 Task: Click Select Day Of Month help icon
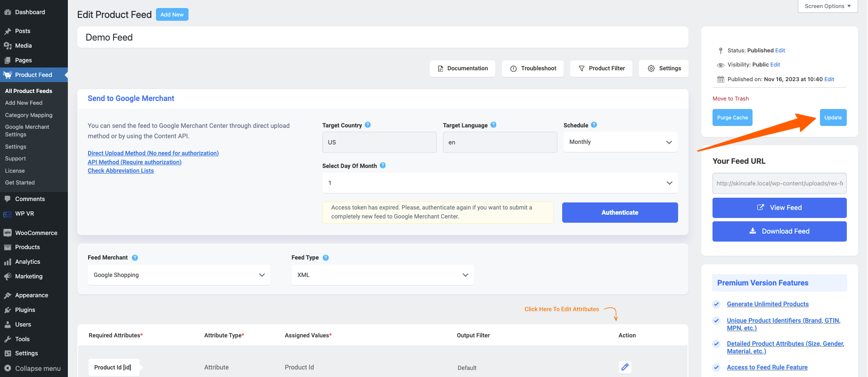[383, 166]
